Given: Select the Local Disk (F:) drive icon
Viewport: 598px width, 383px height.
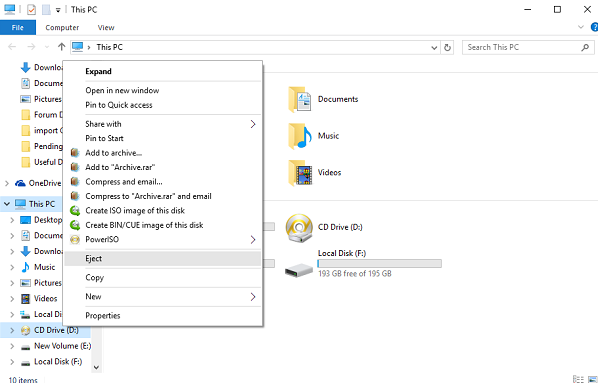Looking at the screenshot, I should pyautogui.click(x=299, y=270).
